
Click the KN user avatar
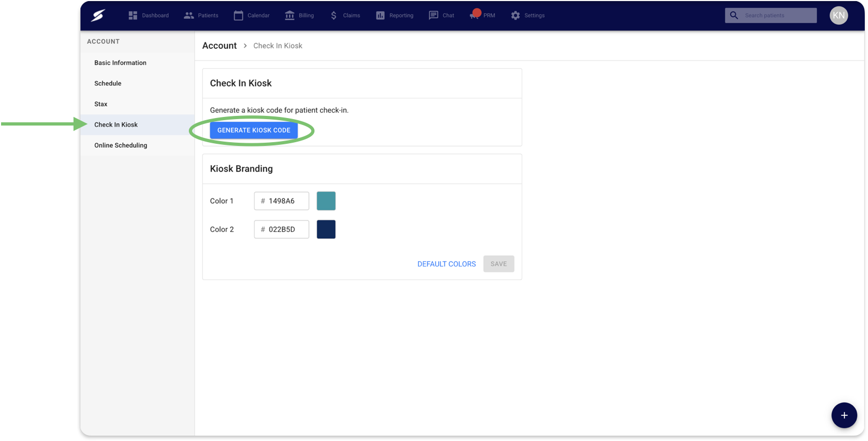click(x=838, y=16)
